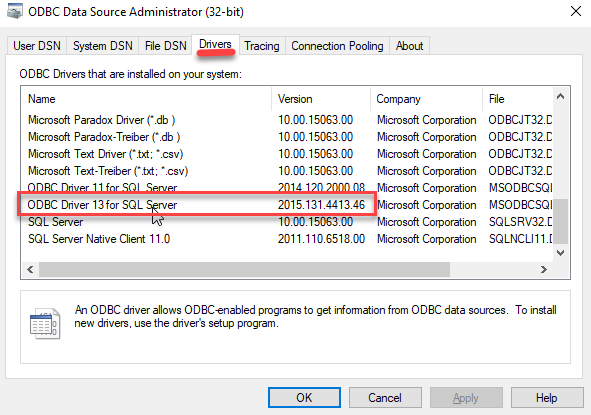Go to the File DSN tab
The width and height of the screenshot is (591, 415).
click(165, 46)
